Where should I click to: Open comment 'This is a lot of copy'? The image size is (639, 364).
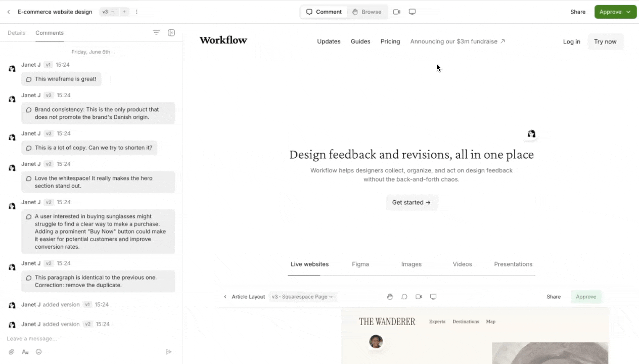click(89, 148)
